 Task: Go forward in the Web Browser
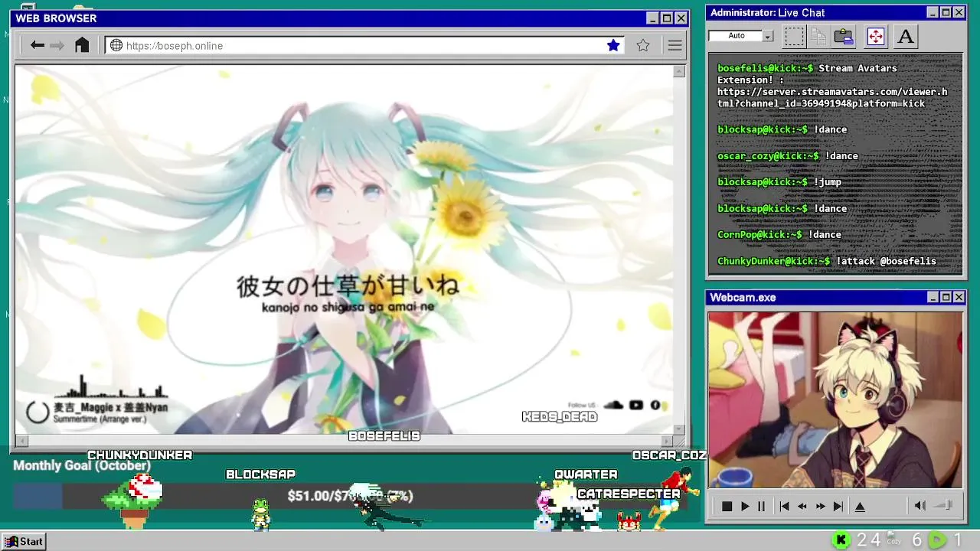point(57,45)
